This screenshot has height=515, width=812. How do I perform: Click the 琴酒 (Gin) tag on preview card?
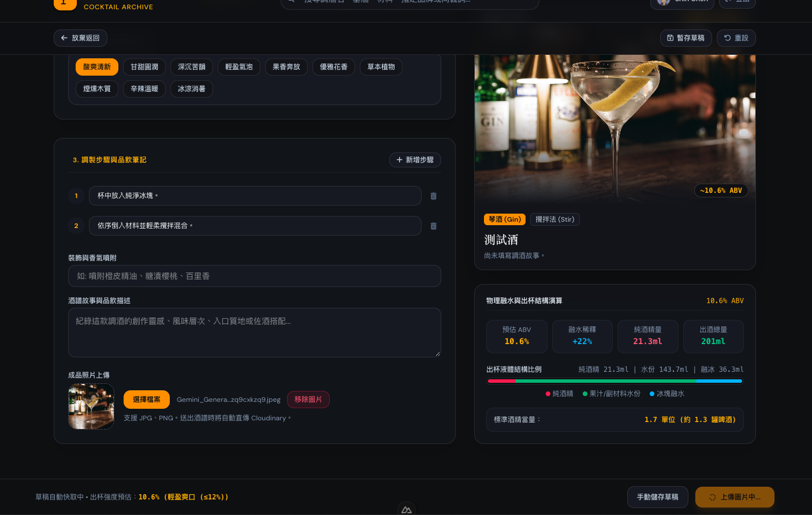(505, 219)
